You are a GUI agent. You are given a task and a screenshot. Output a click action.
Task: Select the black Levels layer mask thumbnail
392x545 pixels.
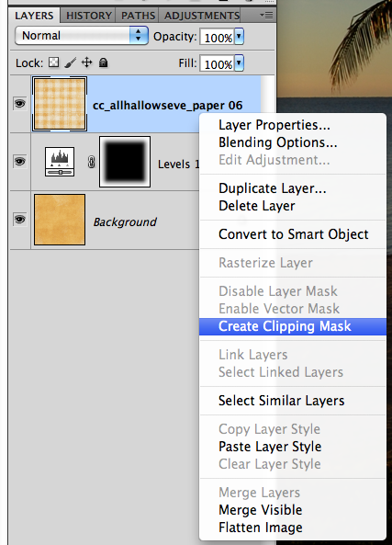[x=125, y=162]
